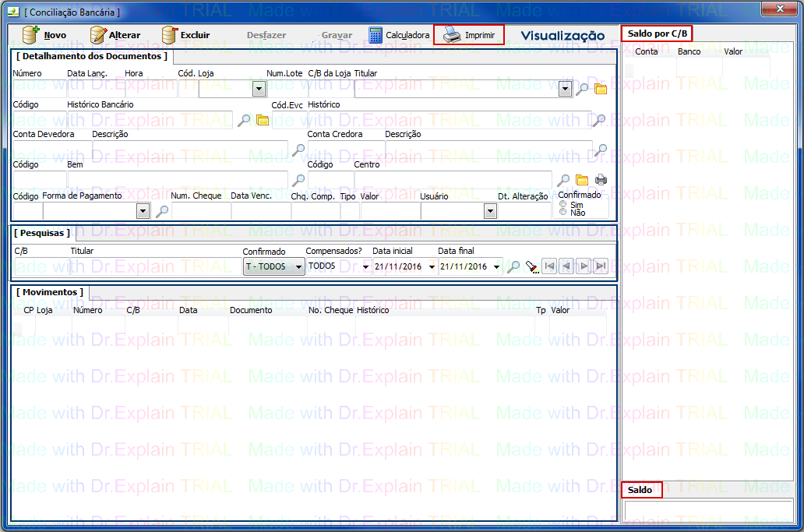This screenshot has height=532, width=804.
Task: Click magnifier search icon beside Titular dropdown
Action: click(582, 89)
